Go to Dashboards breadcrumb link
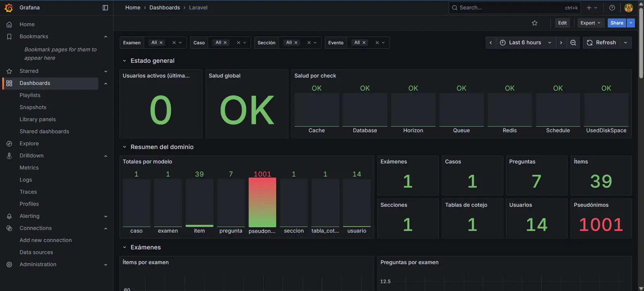Image resolution: width=644 pixels, height=291 pixels. [x=165, y=8]
